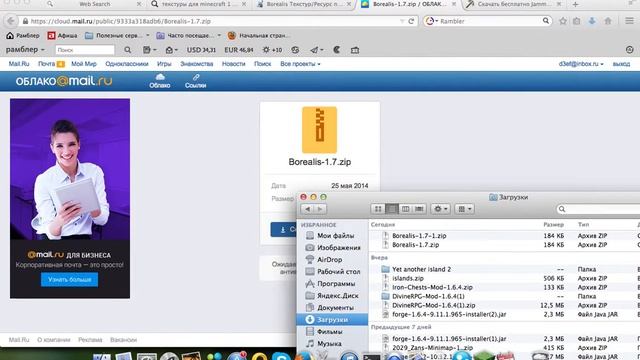The image size is (640, 360).
Task: Close the Borealis-1.7.zip / ОБЛАК... tab
Action: 454,4
